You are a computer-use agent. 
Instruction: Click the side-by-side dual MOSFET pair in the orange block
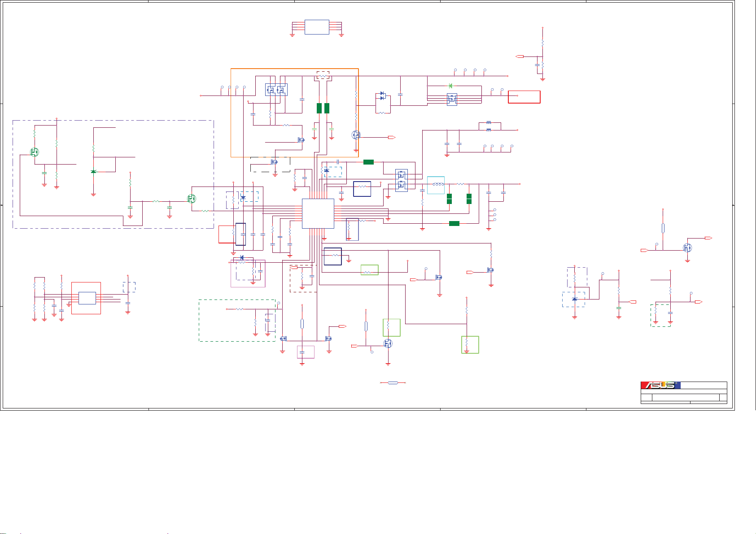point(276,90)
